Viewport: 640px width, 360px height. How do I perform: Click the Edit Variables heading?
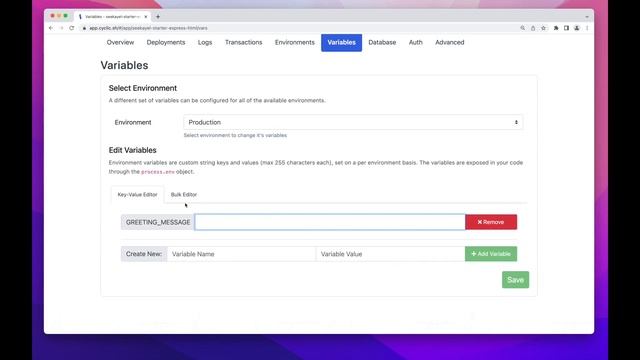click(x=133, y=150)
